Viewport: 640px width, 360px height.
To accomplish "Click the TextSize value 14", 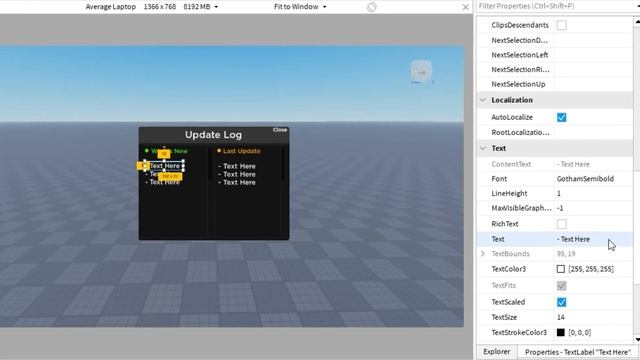I will (561, 317).
